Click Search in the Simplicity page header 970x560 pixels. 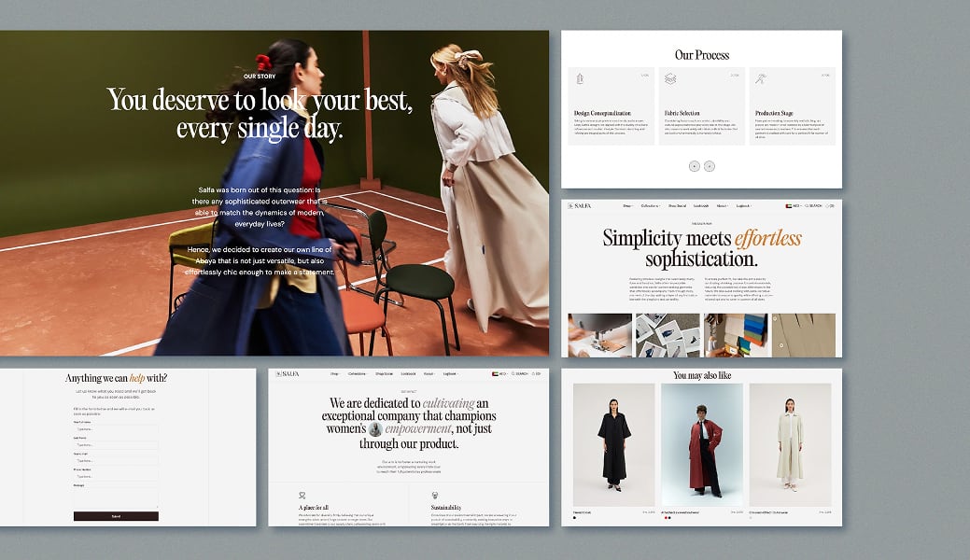pyautogui.click(x=814, y=206)
